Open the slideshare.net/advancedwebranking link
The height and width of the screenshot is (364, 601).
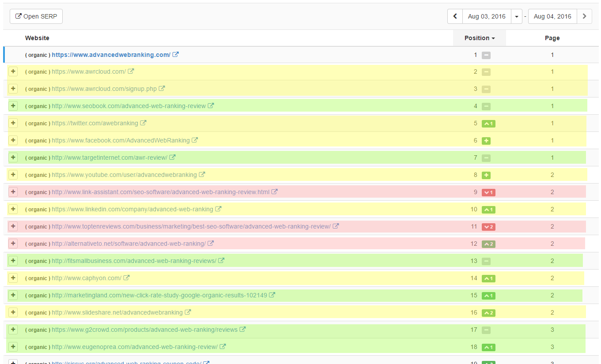click(x=117, y=312)
